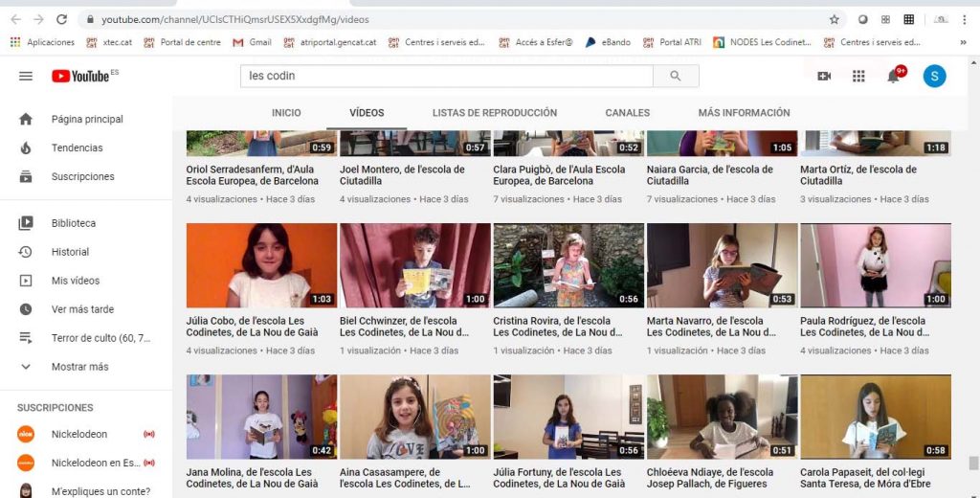Switch to the Canales tab
Image resolution: width=980 pixels, height=498 pixels.
coord(627,113)
